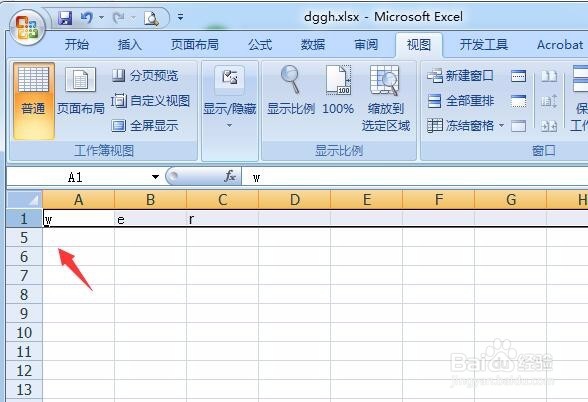
Task: Select column A header
Action: click(79, 200)
